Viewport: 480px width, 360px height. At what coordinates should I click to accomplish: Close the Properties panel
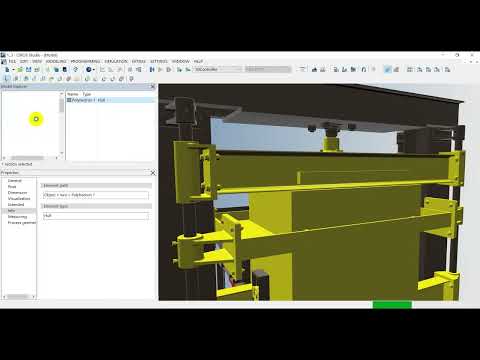click(x=153, y=173)
